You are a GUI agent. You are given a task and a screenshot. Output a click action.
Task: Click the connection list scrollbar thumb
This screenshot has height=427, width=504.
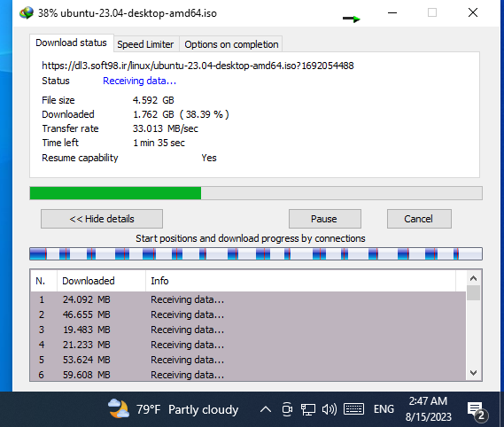(x=473, y=293)
